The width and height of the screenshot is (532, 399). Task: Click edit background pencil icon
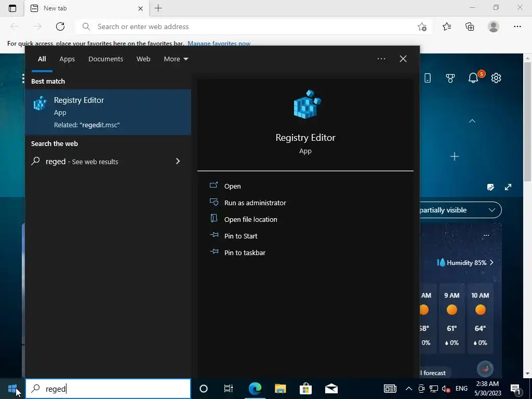point(490,187)
